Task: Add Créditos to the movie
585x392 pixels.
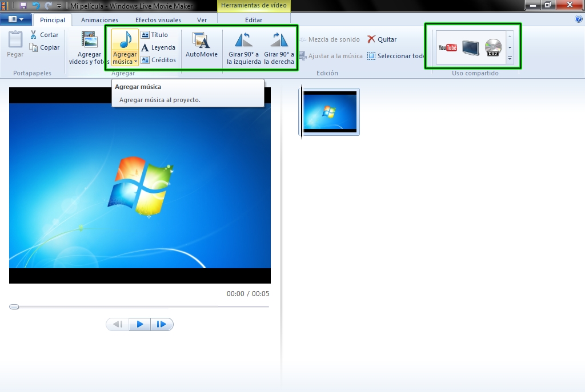Action: pos(159,59)
